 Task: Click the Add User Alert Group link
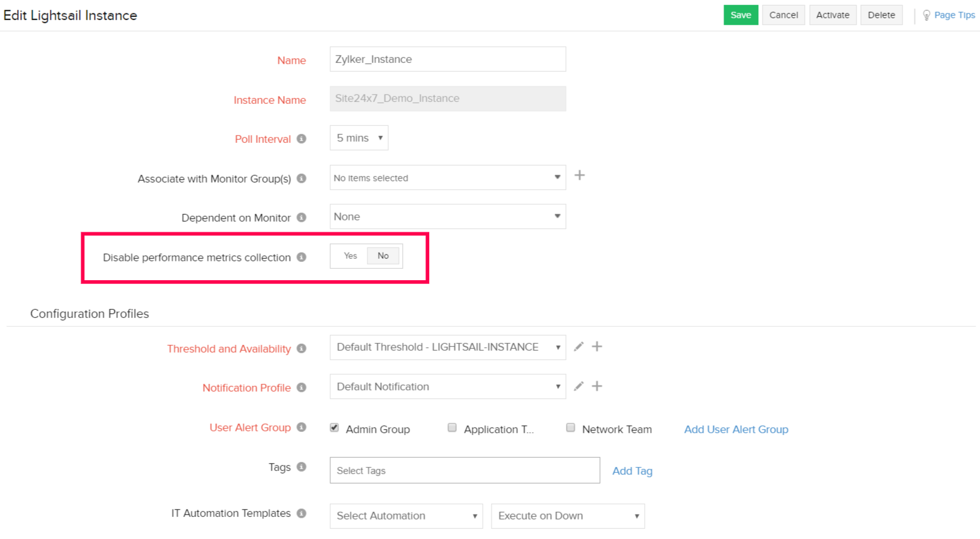735,429
